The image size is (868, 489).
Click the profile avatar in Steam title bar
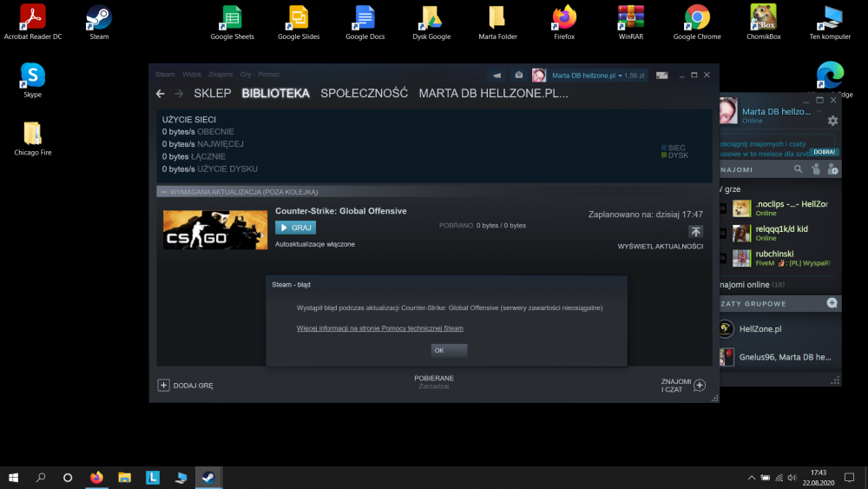(x=539, y=76)
